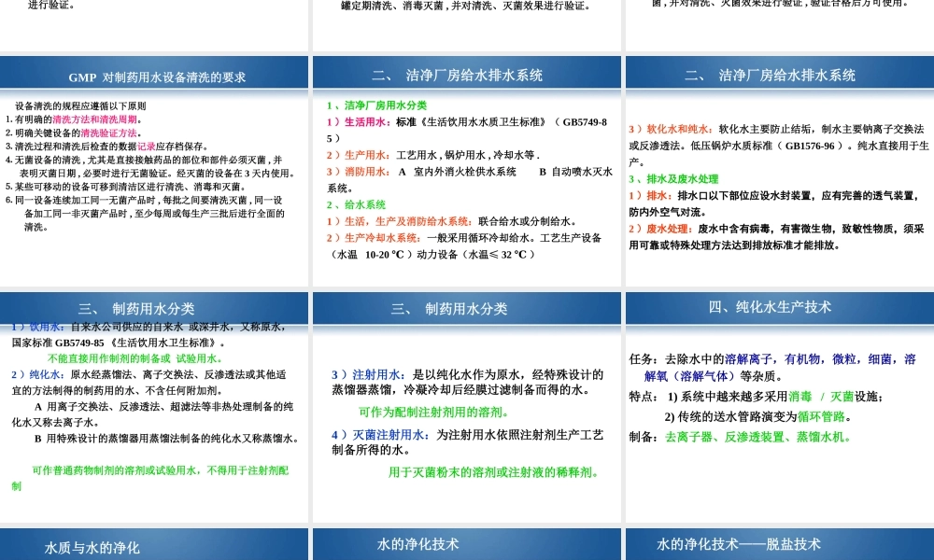Screen dimensions: 934x560
Task: Select the 四、纯化水生产技术 slide
Action: tap(777, 307)
